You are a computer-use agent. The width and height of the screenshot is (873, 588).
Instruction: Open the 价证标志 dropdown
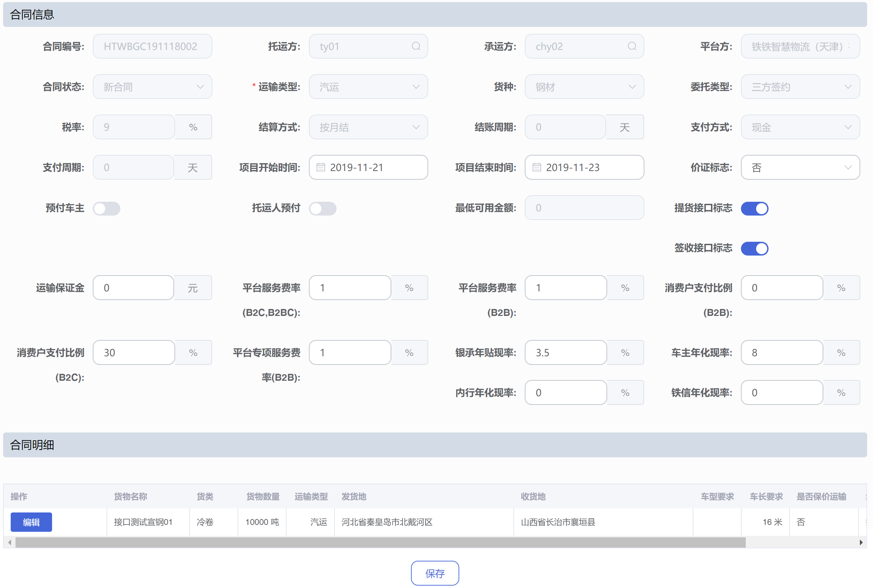point(800,167)
